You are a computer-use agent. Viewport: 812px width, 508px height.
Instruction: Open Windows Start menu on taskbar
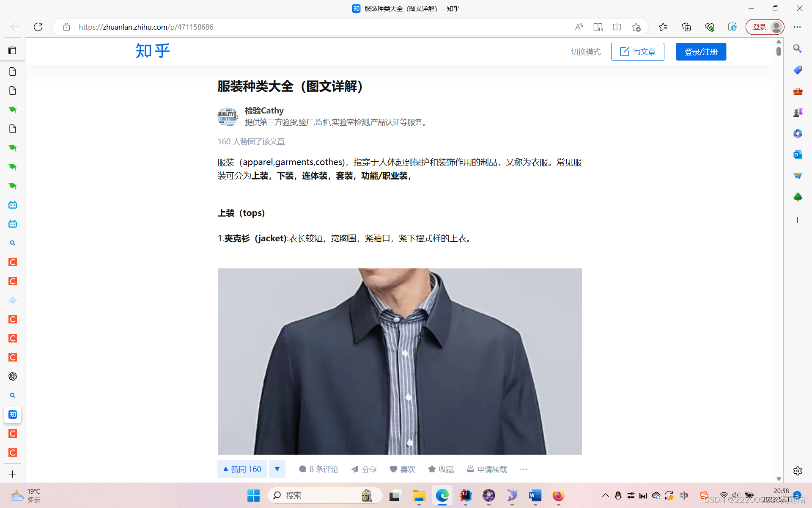pos(253,495)
